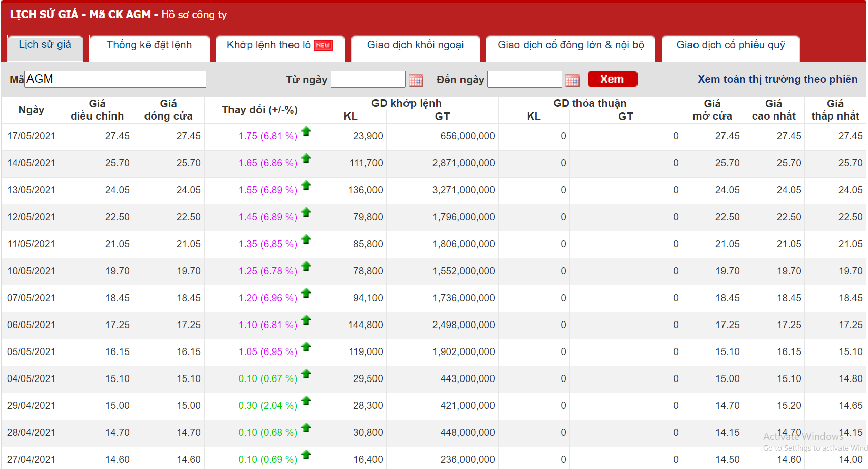Click the 'Từ ngày' date input field

pyautogui.click(x=367, y=80)
